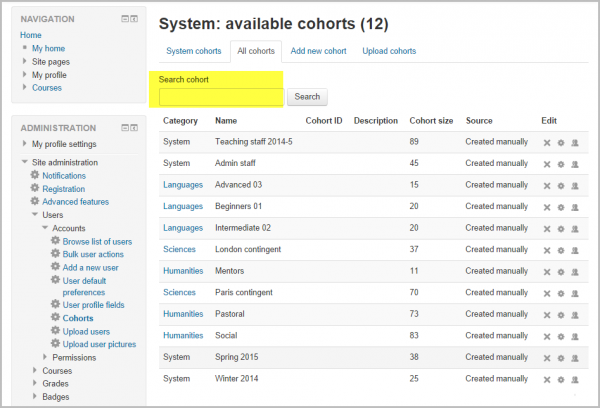Delete the Beginners 01 cohort

[547, 207]
